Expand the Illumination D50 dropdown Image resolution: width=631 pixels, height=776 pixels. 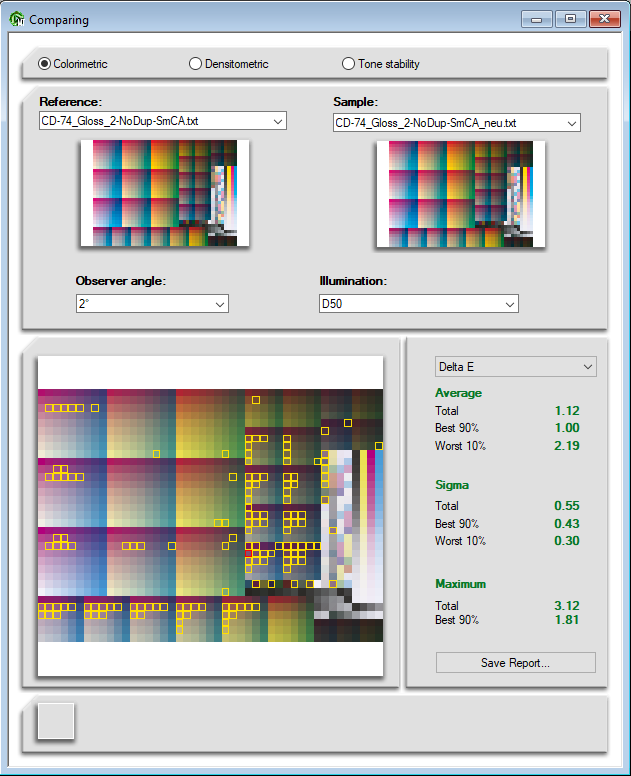(419, 304)
